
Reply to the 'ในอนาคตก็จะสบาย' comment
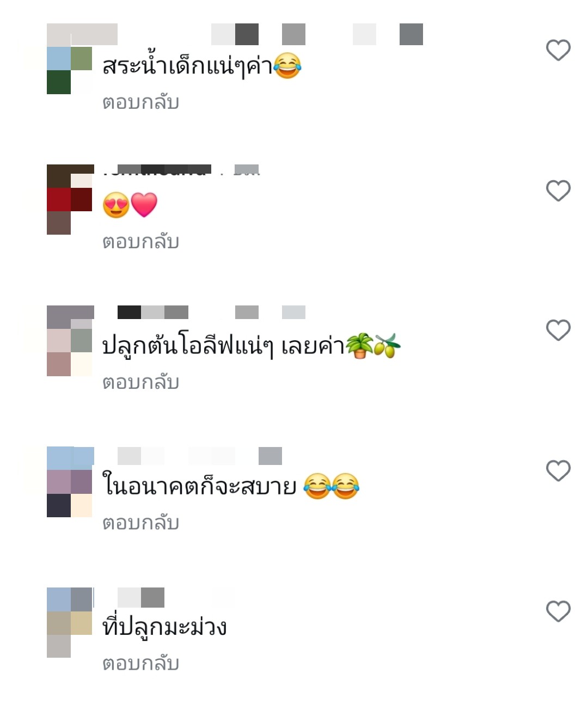point(141,522)
